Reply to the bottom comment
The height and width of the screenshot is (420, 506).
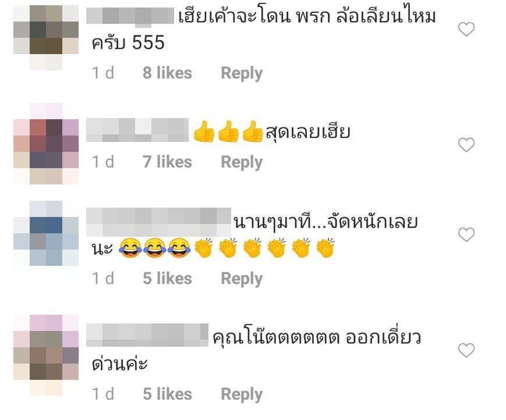pos(242,394)
